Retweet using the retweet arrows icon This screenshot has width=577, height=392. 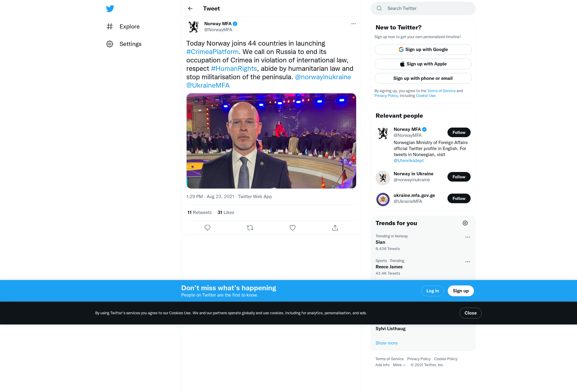point(250,228)
